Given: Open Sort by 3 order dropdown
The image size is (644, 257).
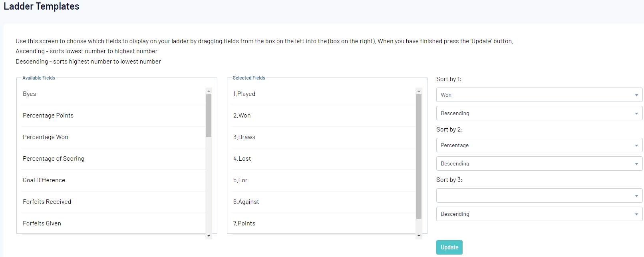Looking at the screenshot, I should click(x=539, y=214).
